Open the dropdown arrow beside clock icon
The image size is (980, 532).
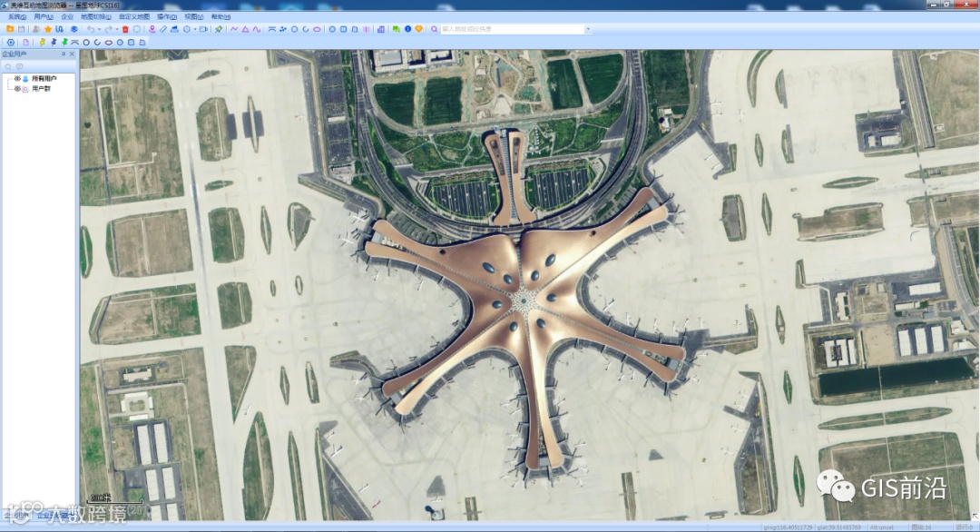pos(195,29)
